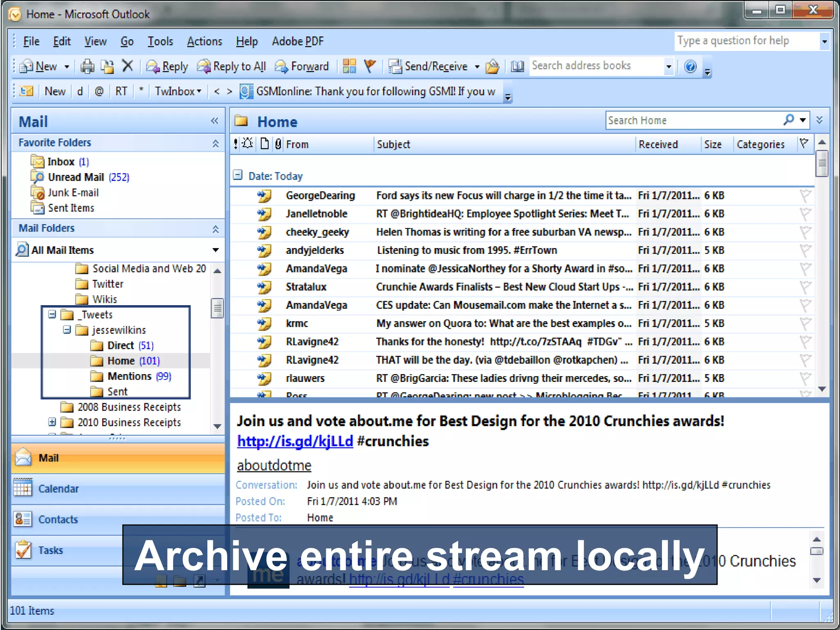
Task: Click the next '>' tweet arrow
Action: [x=230, y=91]
